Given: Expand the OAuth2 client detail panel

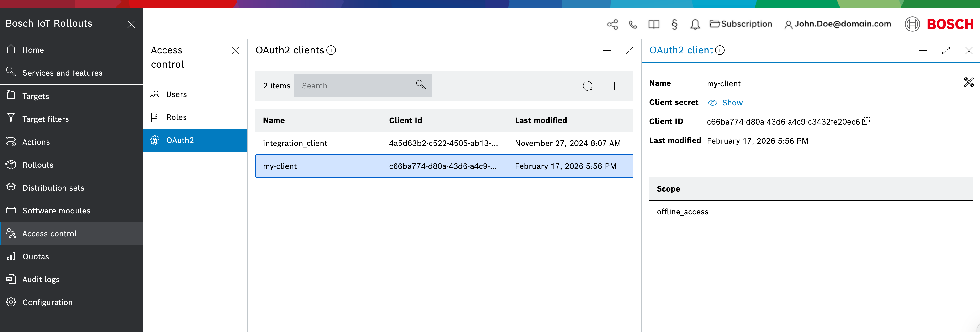Looking at the screenshot, I should coord(946,51).
